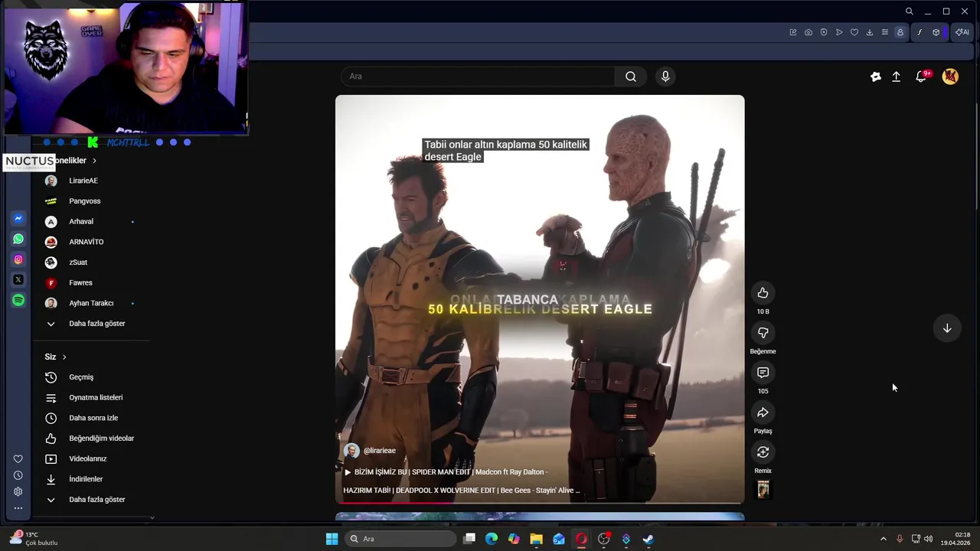This screenshot has height=551, width=980.
Task: Open Opera sidebar history clock icon
Action: [18, 475]
